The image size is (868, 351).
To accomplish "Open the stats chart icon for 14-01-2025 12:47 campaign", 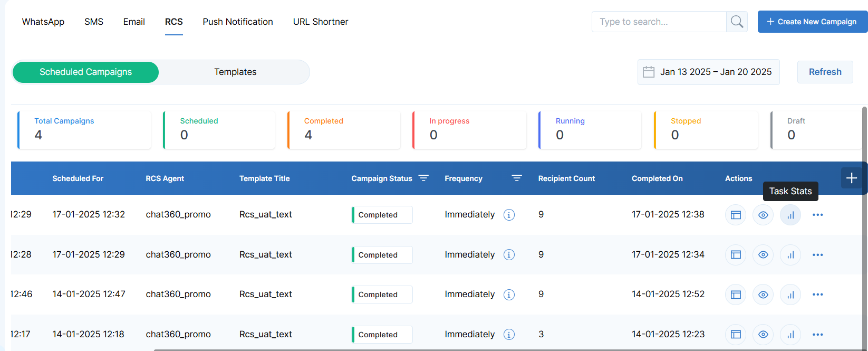I will pos(790,295).
